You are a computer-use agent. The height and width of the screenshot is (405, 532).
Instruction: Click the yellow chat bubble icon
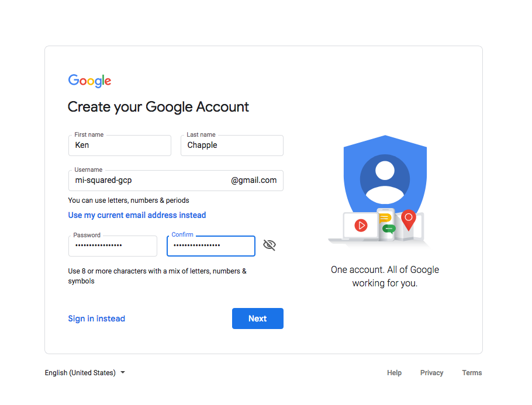(x=385, y=218)
